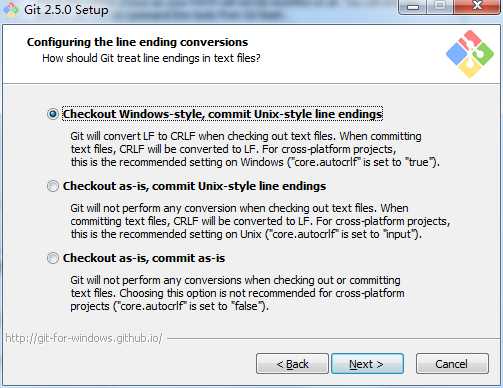Image resolution: width=503 pixels, height=388 pixels.
Task: Choose Checkout as-is, commit Unix-style radio button
Action: 53,186
